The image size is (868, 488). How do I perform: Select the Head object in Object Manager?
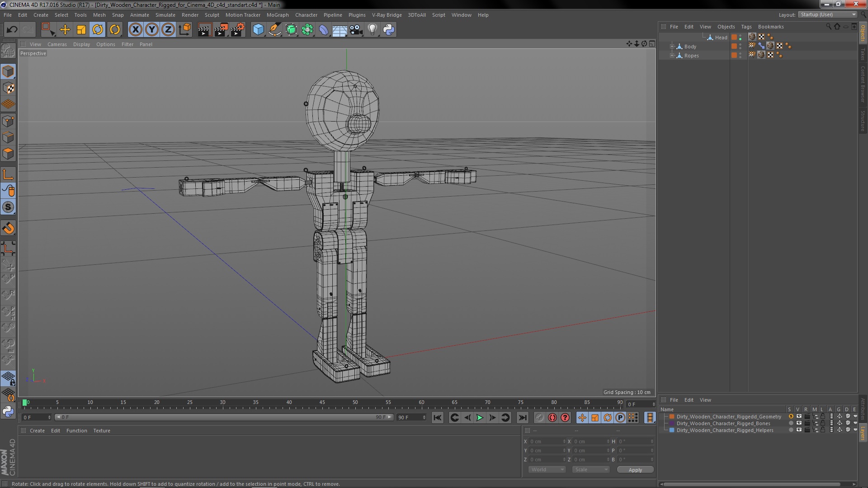point(721,38)
